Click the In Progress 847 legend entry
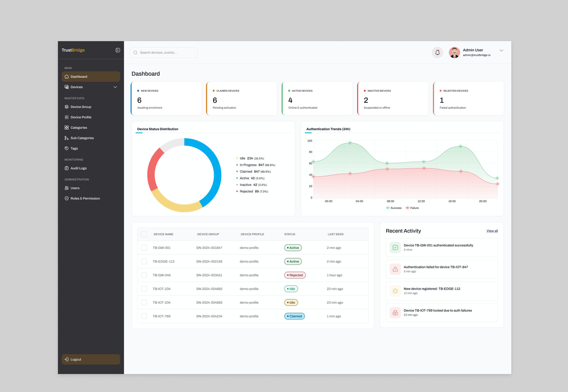Screen dimensions: 568x392 click(x=256, y=165)
